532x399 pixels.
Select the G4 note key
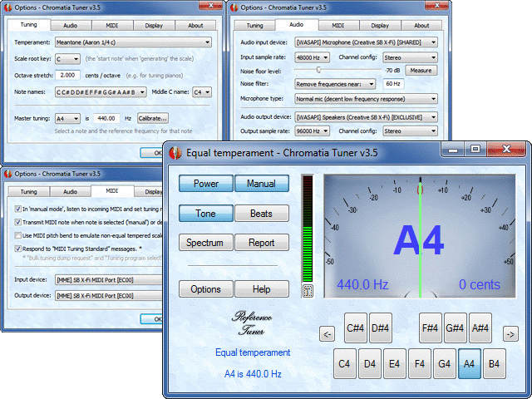point(445,364)
